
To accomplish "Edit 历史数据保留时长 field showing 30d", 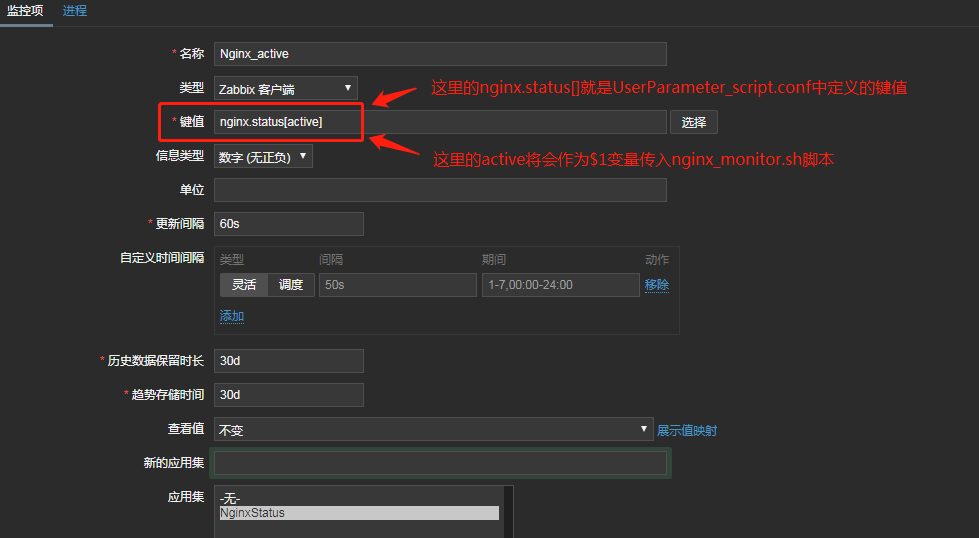I will (x=288, y=361).
